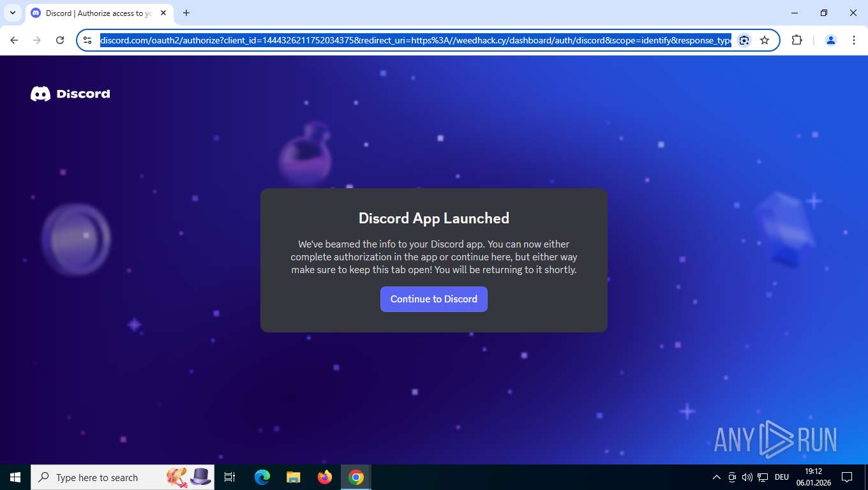Image resolution: width=868 pixels, height=490 pixels.
Task: Click the taskbar search box
Action: (x=123, y=477)
